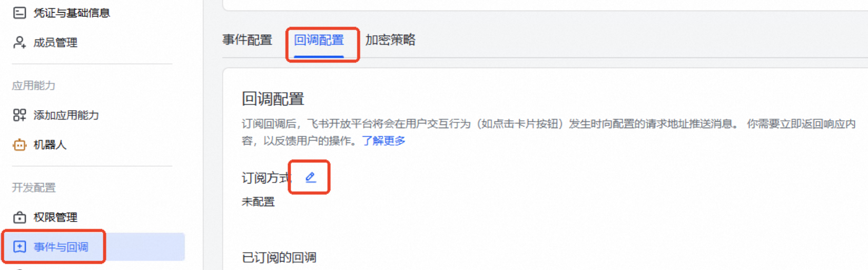
Task: Open the 加密策略 tab
Action: click(x=390, y=40)
